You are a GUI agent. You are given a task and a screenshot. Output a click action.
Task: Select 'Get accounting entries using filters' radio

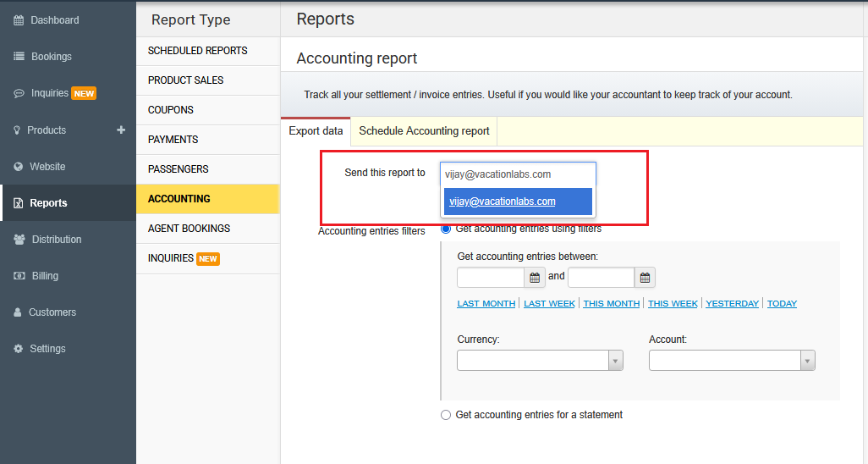point(446,229)
